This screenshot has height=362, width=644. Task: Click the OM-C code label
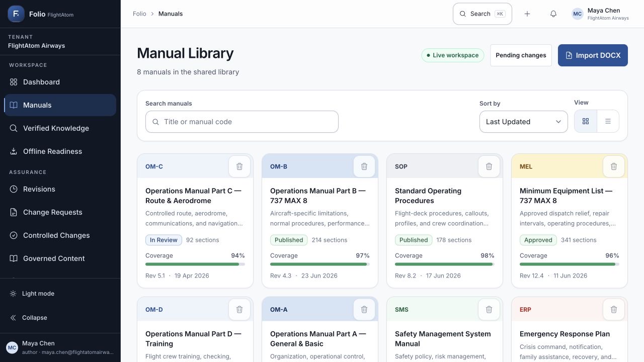coord(154,166)
